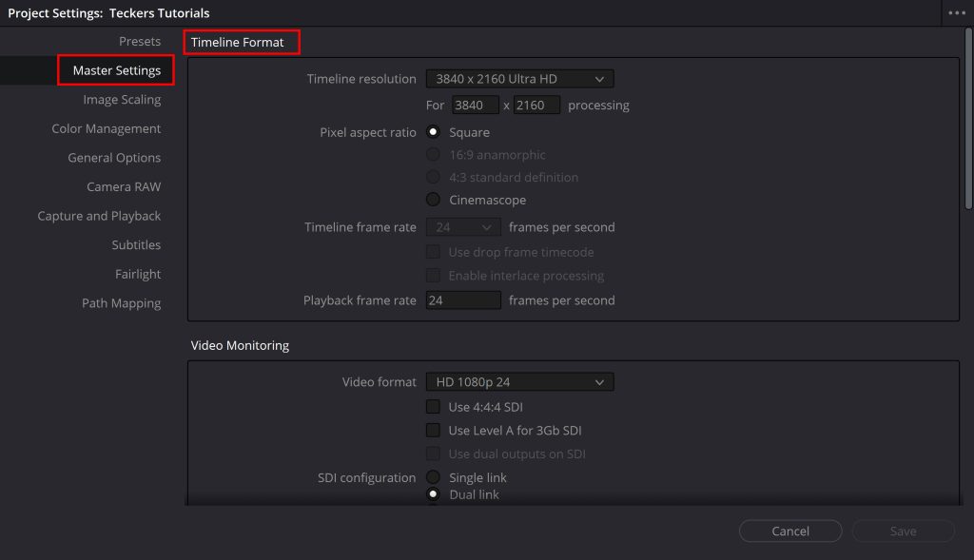
Task: Open the Fairlight settings section
Action: click(x=138, y=274)
